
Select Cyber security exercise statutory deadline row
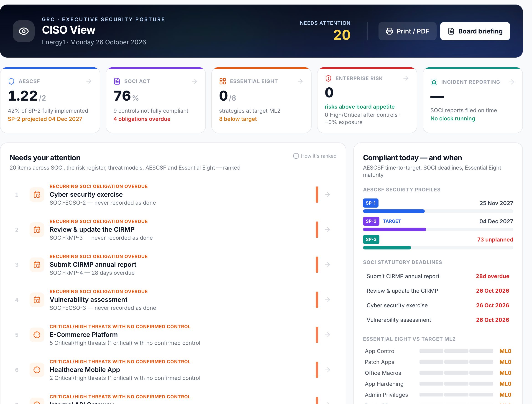coord(438,305)
